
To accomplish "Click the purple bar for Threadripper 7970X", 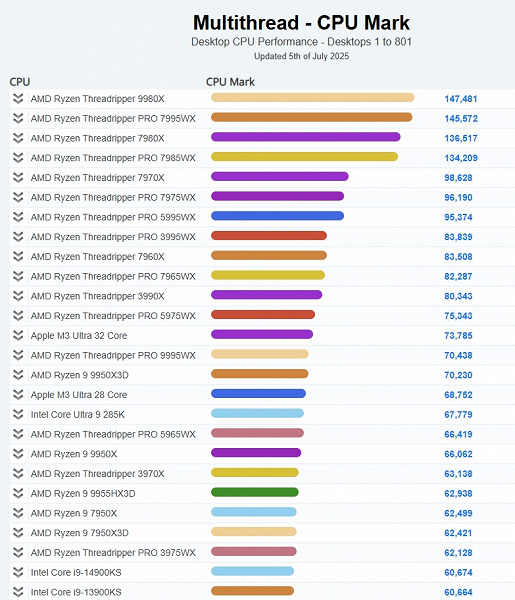I will tap(280, 176).
